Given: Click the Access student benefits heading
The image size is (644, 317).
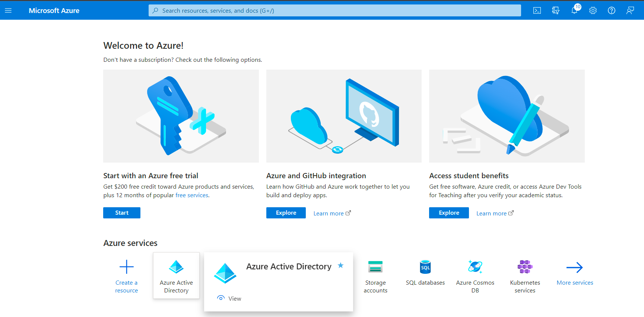Looking at the screenshot, I should click(x=469, y=176).
